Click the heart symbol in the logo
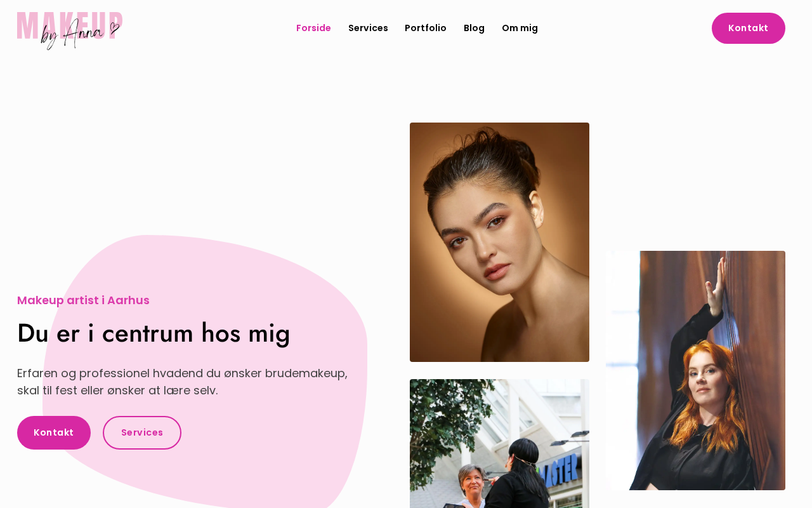Screen dimensions: 812x508 pyautogui.click(x=114, y=28)
